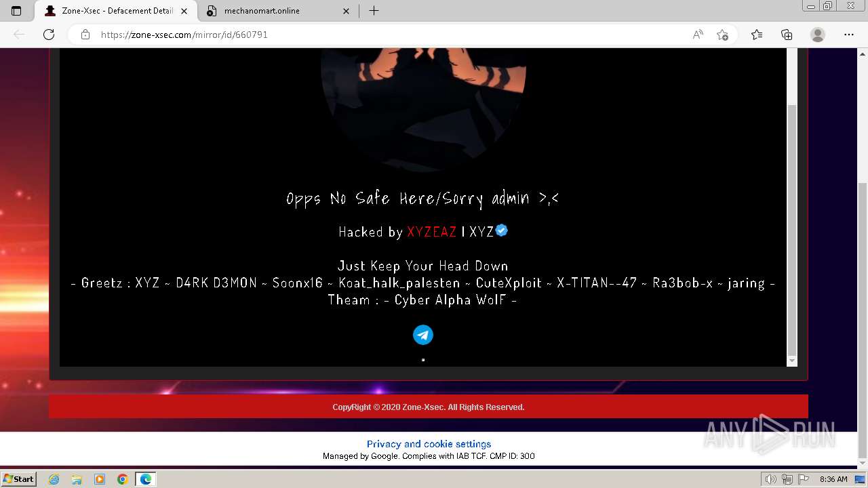Image resolution: width=868 pixels, height=488 pixels.
Task: Add this page to favorites star icon
Action: (x=722, y=35)
